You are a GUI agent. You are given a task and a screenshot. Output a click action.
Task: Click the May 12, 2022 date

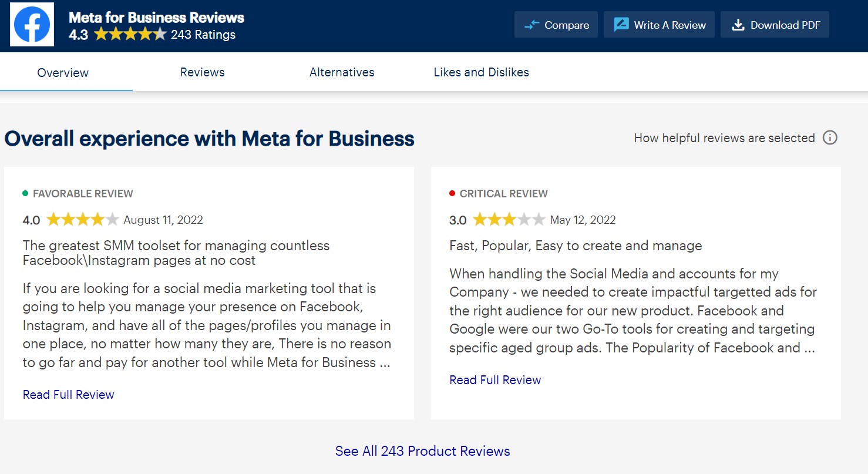pyautogui.click(x=583, y=220)
